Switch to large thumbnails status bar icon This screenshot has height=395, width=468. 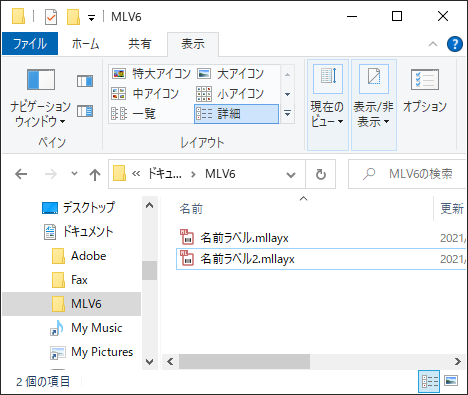451,381
